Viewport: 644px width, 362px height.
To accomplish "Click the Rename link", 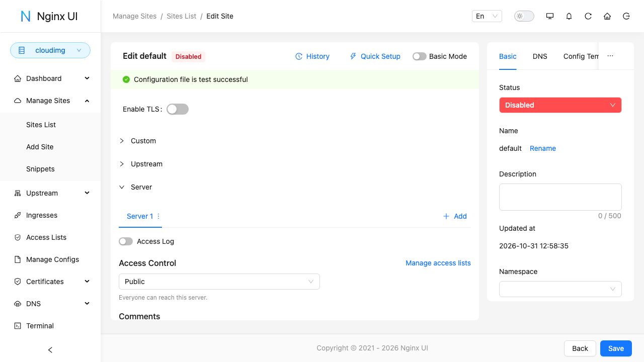I will (x=543, y=148).
